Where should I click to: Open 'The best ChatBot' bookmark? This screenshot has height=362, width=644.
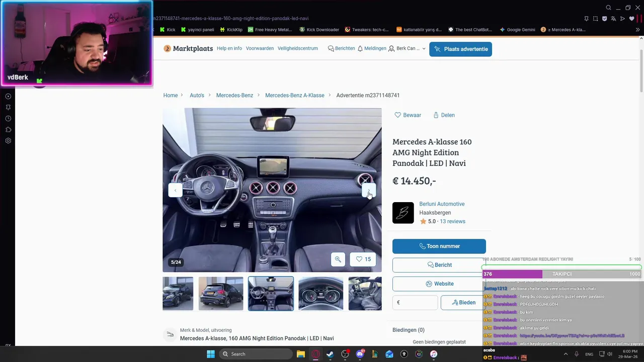470,30
